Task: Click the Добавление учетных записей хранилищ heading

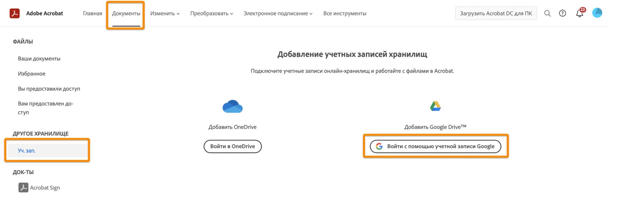Action: point(352,54)
